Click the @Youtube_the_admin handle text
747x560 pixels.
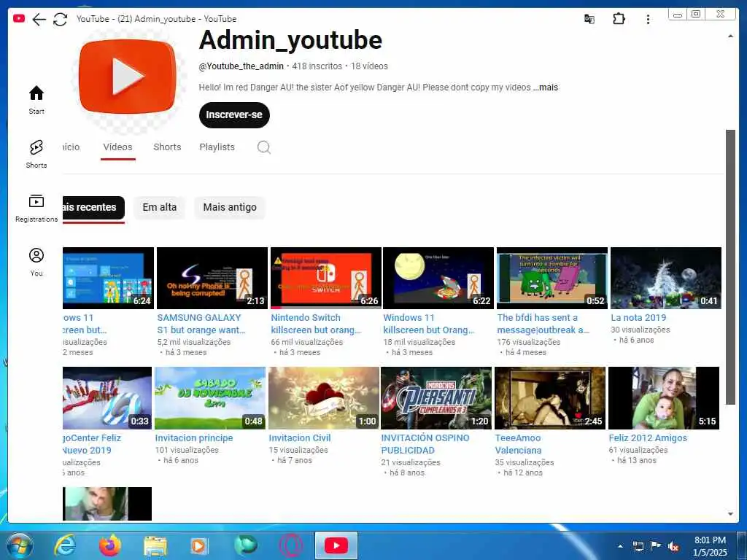coord(241,66)
